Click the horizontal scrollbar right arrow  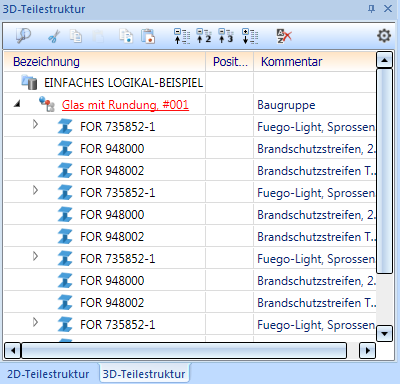tap(367, 351)
